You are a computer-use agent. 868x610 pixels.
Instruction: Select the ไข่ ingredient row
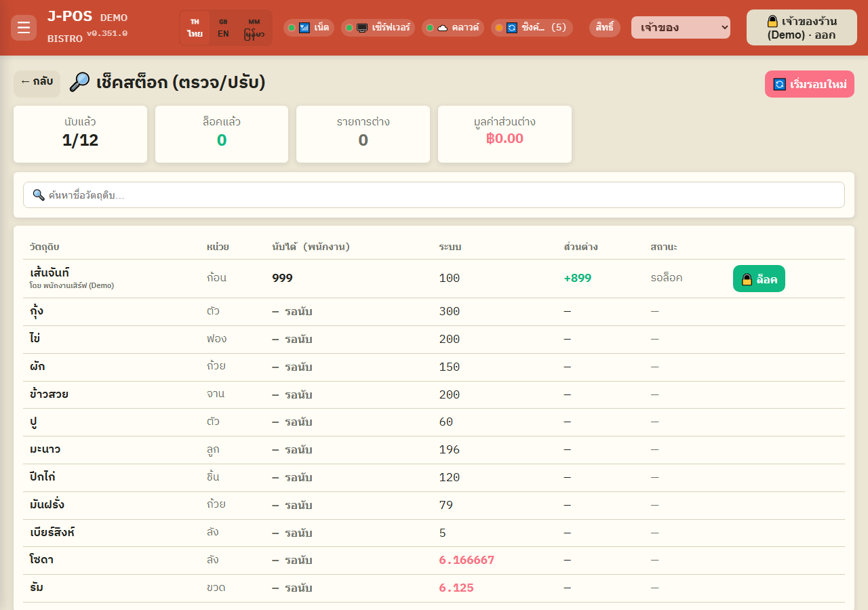(434, 340)
